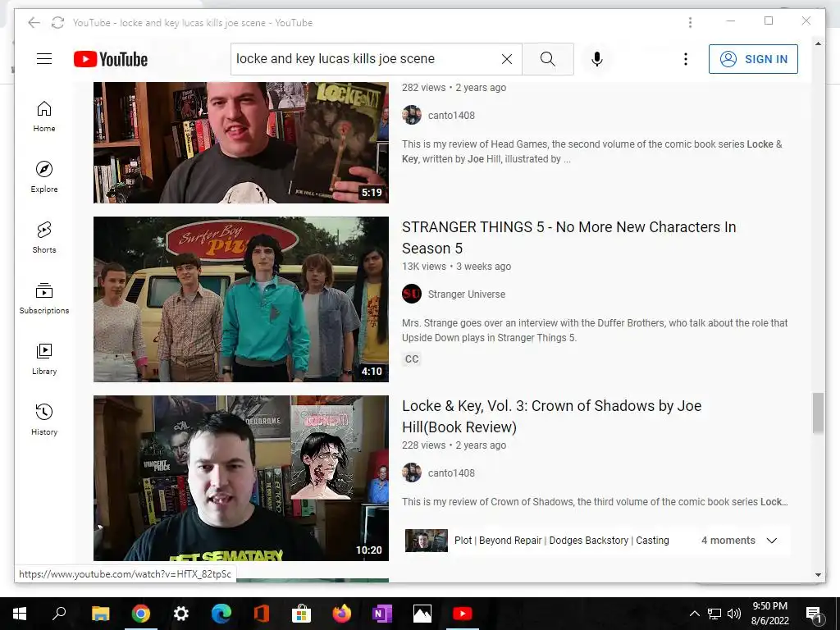Click canto1408 channel name under Crown of Shadows
This screenshot has width=840, height=630.
click(451, 473)
